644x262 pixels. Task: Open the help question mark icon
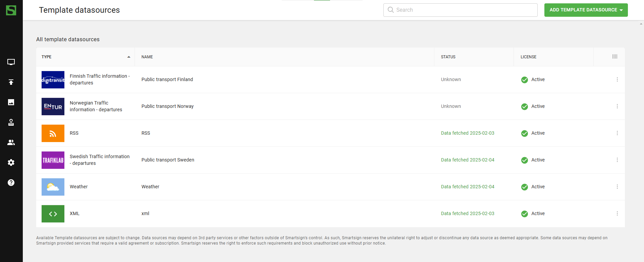[11, 183]
